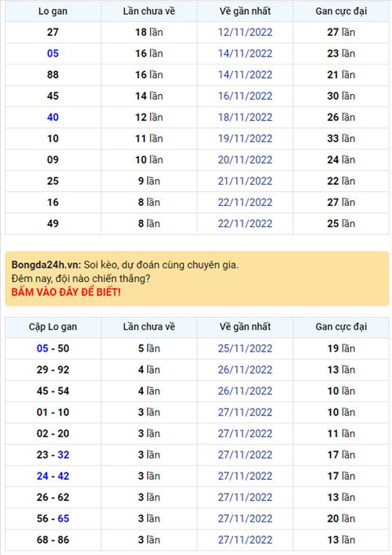
Task: Click 'Về gần nhất' header in first table
Action: (x=245, y=11)
